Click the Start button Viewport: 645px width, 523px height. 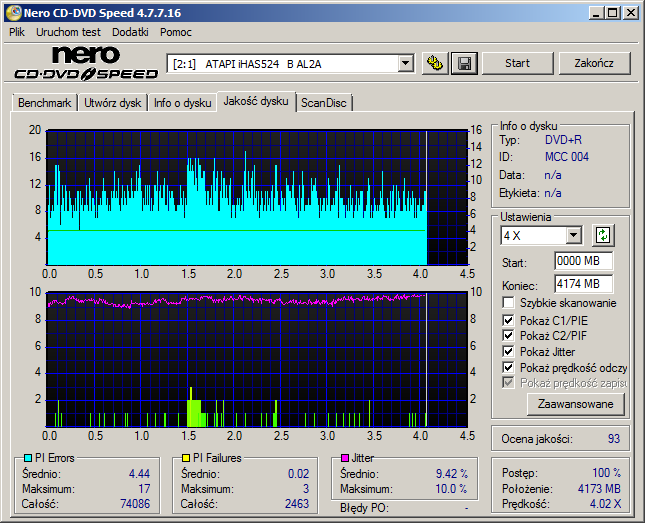tap(517, 63)
